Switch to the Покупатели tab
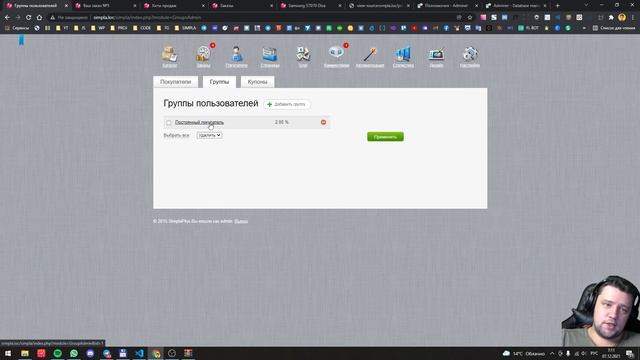This screenshot has height=360, width=640. click(x=176, y=82)
